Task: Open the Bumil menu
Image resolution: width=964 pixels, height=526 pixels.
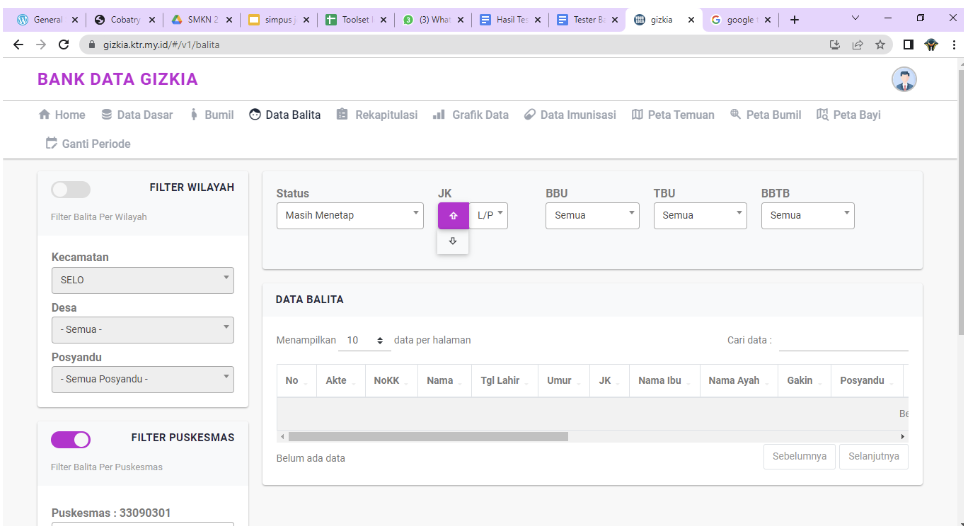Action: point(211,114)
